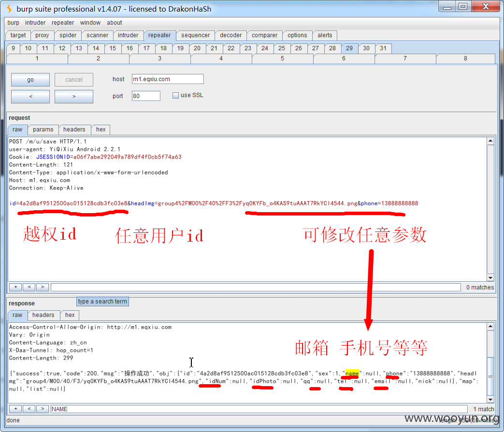Image resolution: width=504 pixels, height=432 pixels.
Task: Focus the host field m1.eqxiu.com
Action: pyautogui.click(x=168, y=79)
